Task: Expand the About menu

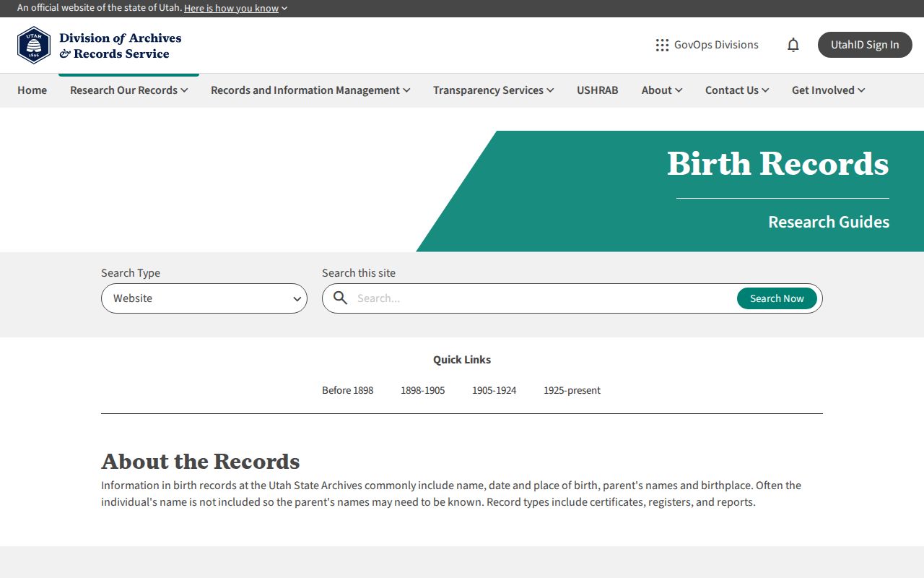Action: pyautogui.click(x=662, y=90)
